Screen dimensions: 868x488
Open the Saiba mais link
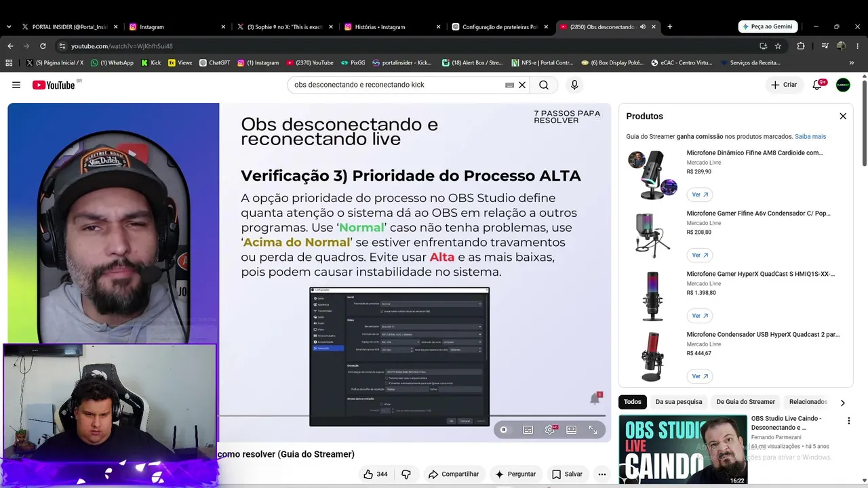[x=810, y=136]
